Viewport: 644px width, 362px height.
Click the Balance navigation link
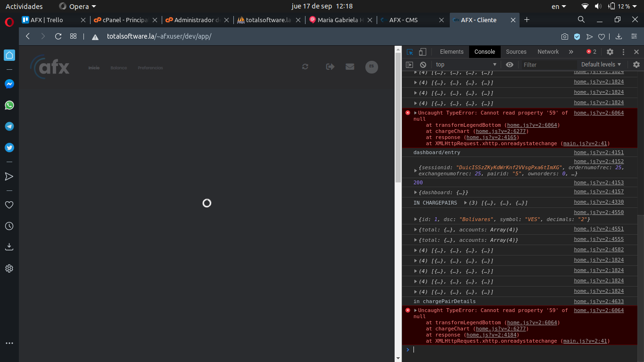tap(119, 68)
